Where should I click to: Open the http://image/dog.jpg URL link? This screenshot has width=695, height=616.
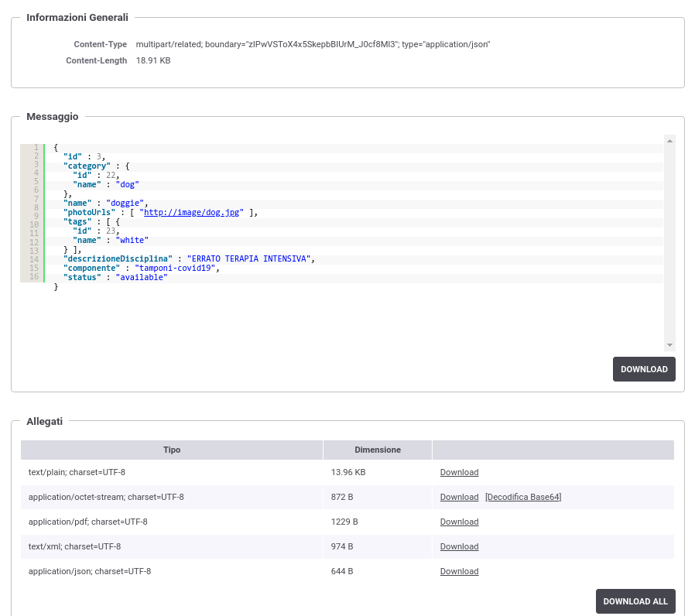tap(191, 212)
